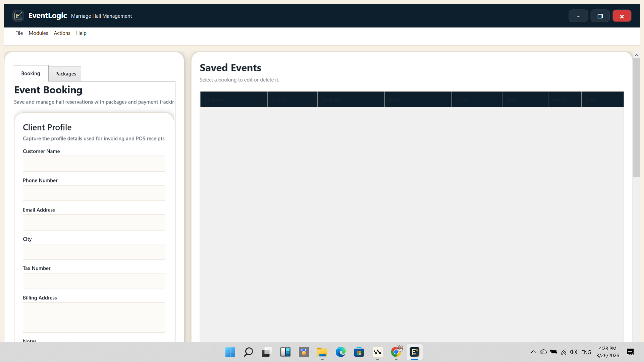This screenshot has width=644, height=362.
Task: Open the Start menu
Action: pos(230,352)
